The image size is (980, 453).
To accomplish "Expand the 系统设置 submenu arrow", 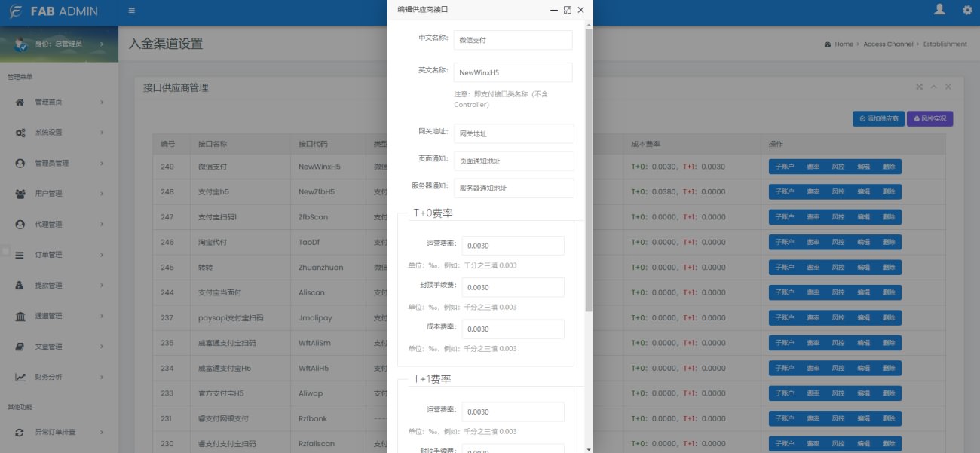I will tap(102, 133).
